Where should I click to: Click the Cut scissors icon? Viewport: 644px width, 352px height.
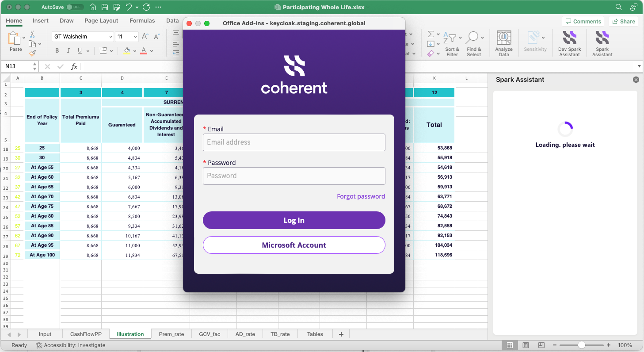tap(32, 34)
